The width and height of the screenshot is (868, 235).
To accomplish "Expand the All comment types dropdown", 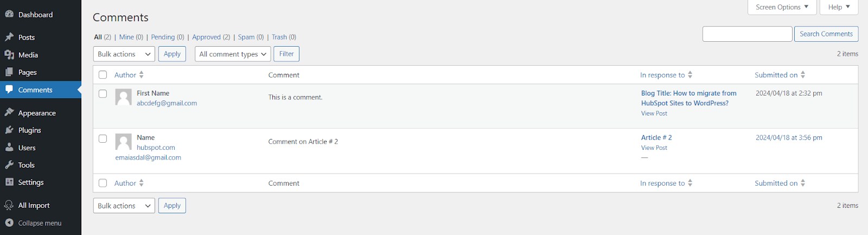I will point(233,54).
